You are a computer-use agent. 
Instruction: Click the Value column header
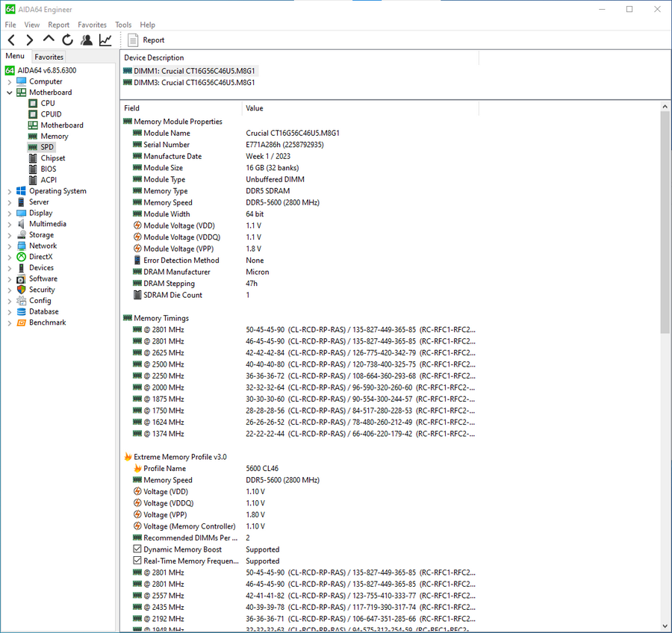pos(361,108)
